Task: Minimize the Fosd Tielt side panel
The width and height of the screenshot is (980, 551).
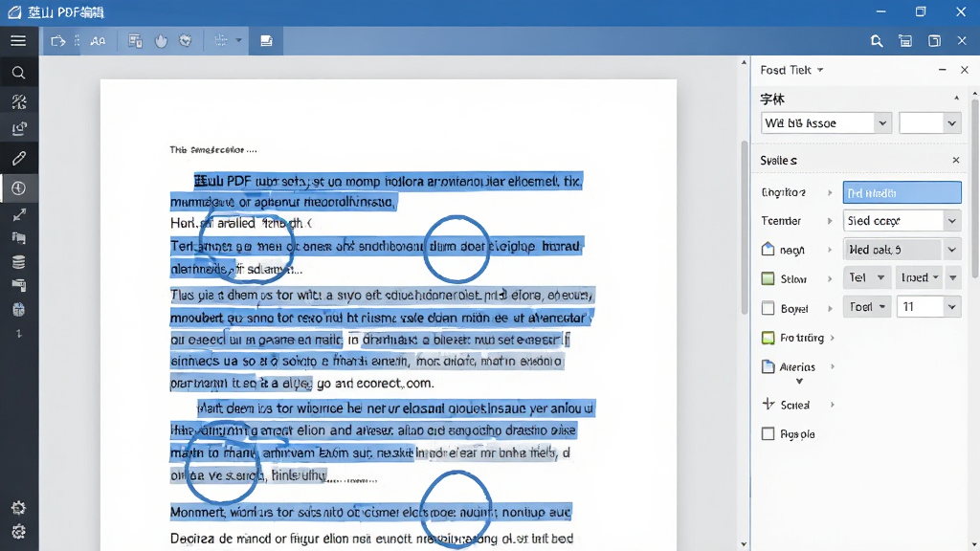Action: [942, 70]
